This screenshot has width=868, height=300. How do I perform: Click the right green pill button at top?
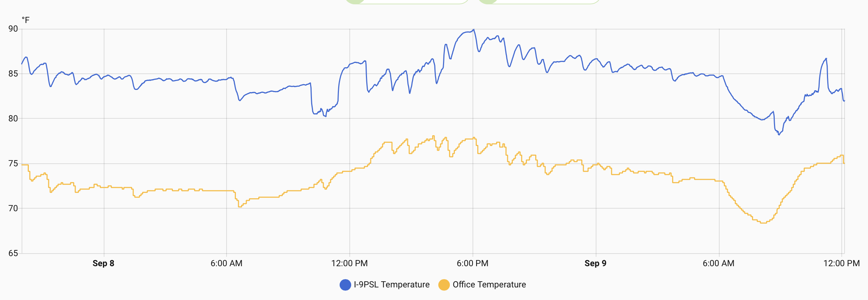tap(539, 1)
